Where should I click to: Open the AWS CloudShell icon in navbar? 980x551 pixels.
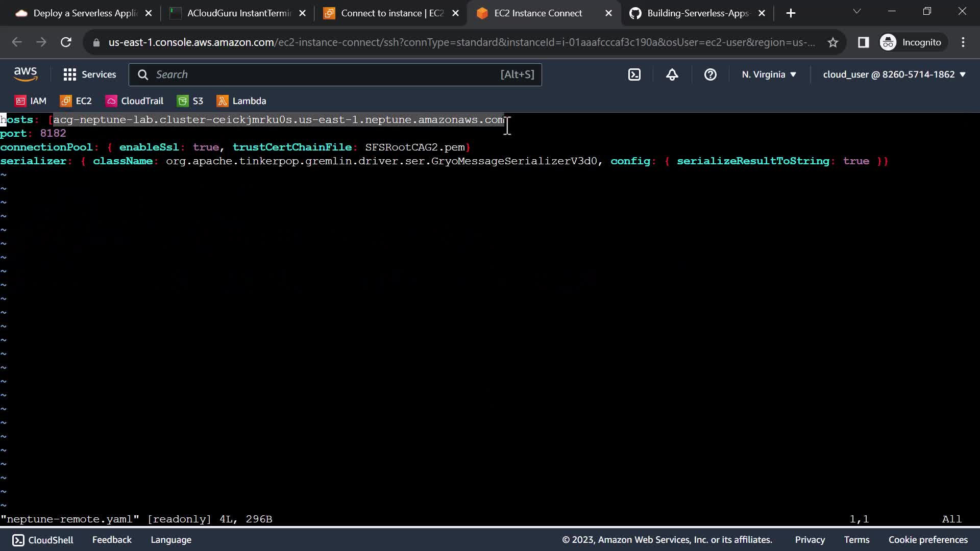pyautogui.click(x=634, y=74)
